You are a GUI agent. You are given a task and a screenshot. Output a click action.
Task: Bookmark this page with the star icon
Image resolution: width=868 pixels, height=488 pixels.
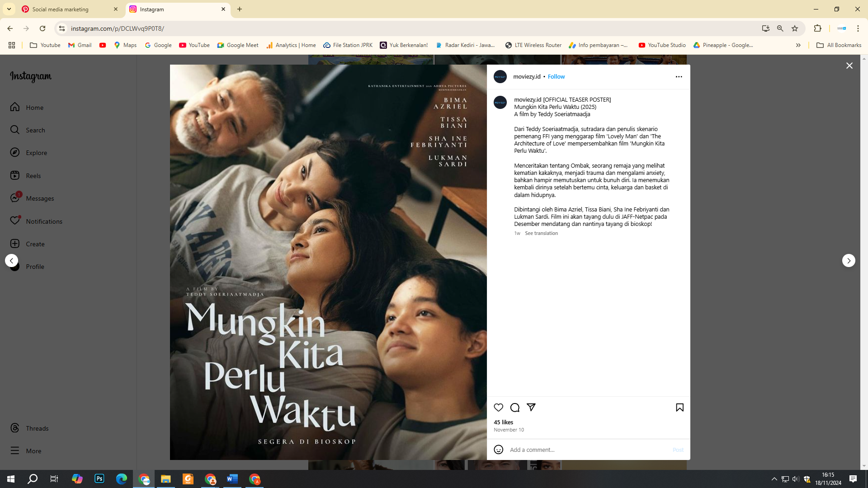coord(795,28)
